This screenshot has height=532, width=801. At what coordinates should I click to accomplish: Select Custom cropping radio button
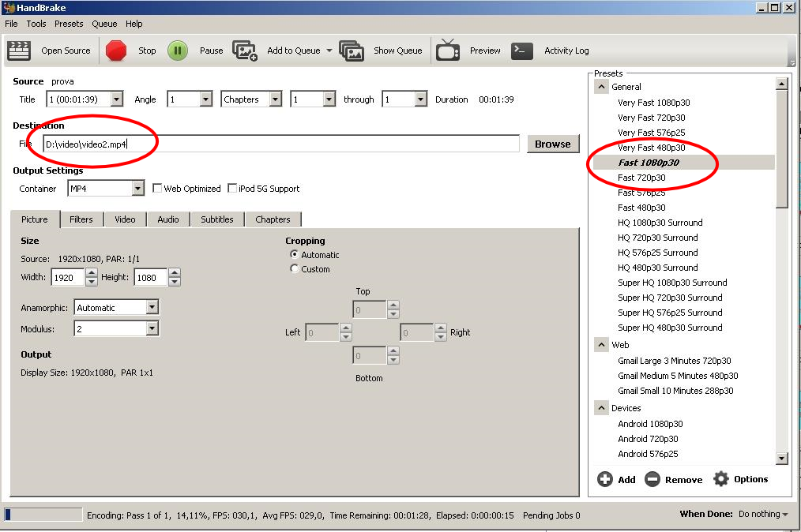pos(294,268)
